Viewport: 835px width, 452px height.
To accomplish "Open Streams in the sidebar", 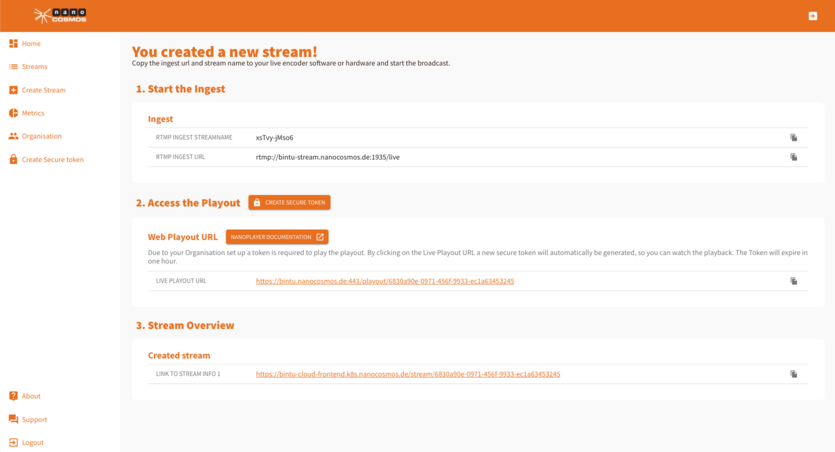I will coord(34,67).
